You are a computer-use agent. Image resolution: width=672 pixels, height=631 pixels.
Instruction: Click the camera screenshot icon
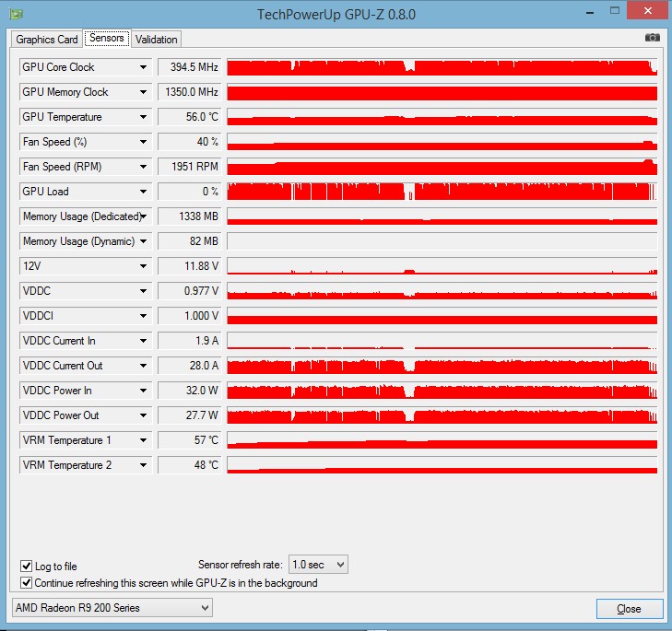[x=652, y=38]
